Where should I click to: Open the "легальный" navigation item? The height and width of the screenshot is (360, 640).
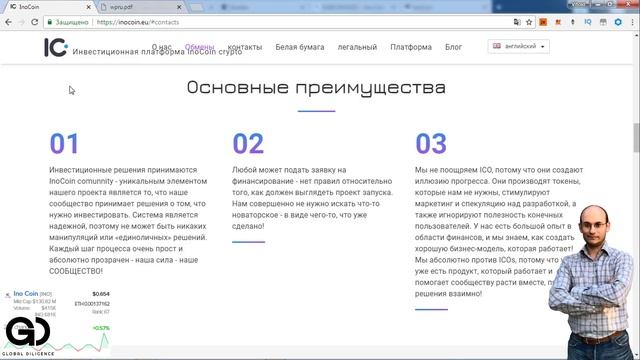[357, 47]
